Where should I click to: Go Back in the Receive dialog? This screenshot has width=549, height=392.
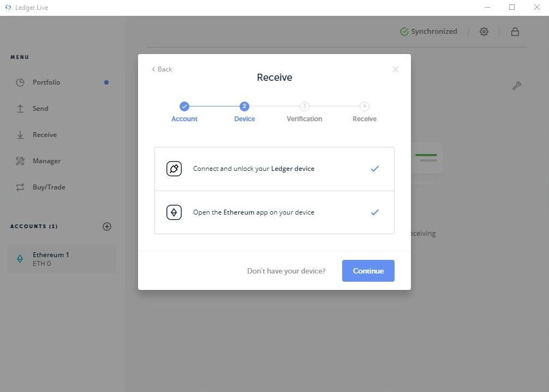point(162,69)
